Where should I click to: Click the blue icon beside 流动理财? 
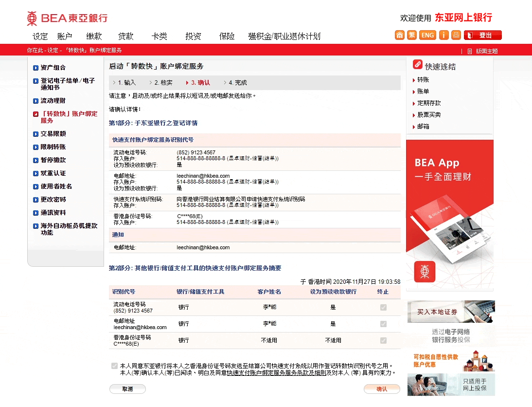coord(35,101)
